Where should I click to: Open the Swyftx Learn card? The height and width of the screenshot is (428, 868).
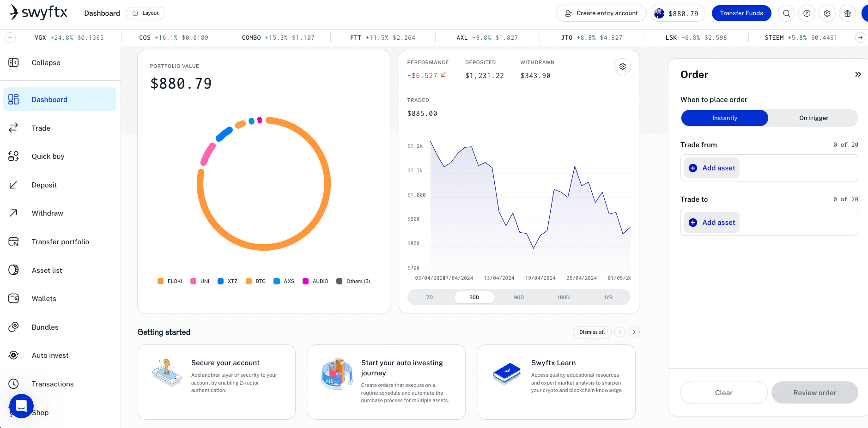click(x=557, y=382)
